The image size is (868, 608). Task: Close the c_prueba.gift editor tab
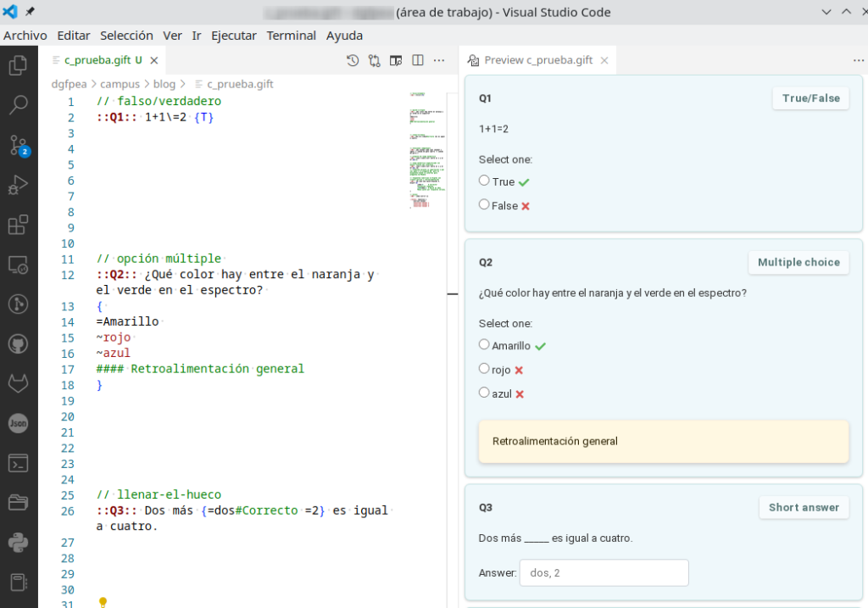pyautogui.click(x=154, y=60)
